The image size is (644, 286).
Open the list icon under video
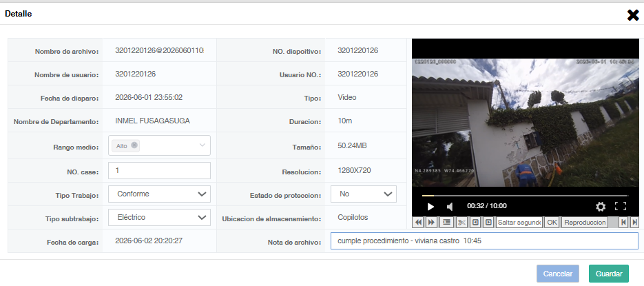(446, 223)
